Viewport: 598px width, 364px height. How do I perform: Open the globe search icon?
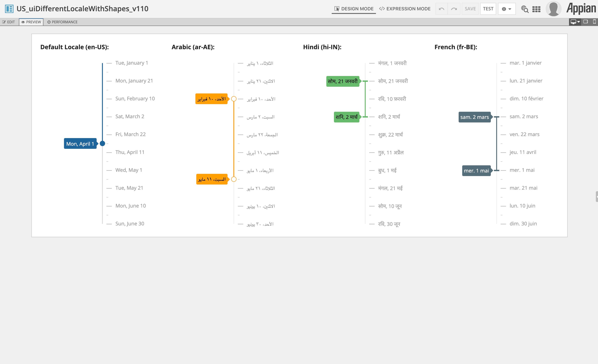(525, 9)
